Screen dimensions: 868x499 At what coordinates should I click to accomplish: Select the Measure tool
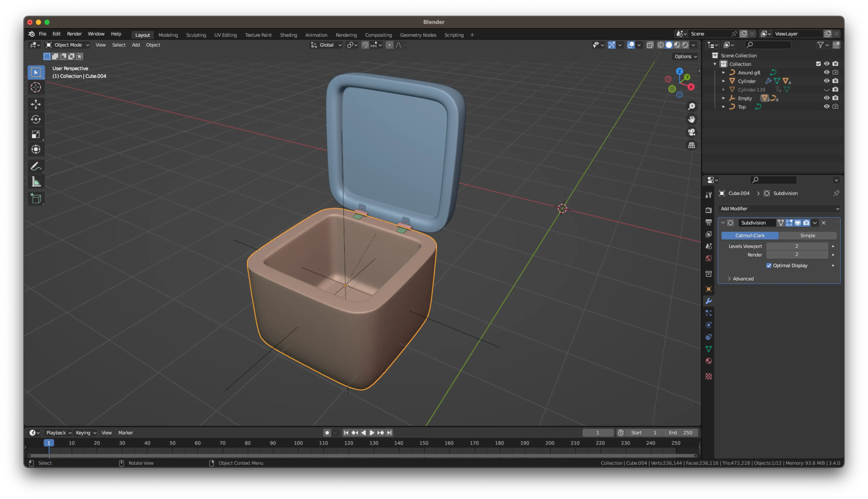(x=36, y=182)
